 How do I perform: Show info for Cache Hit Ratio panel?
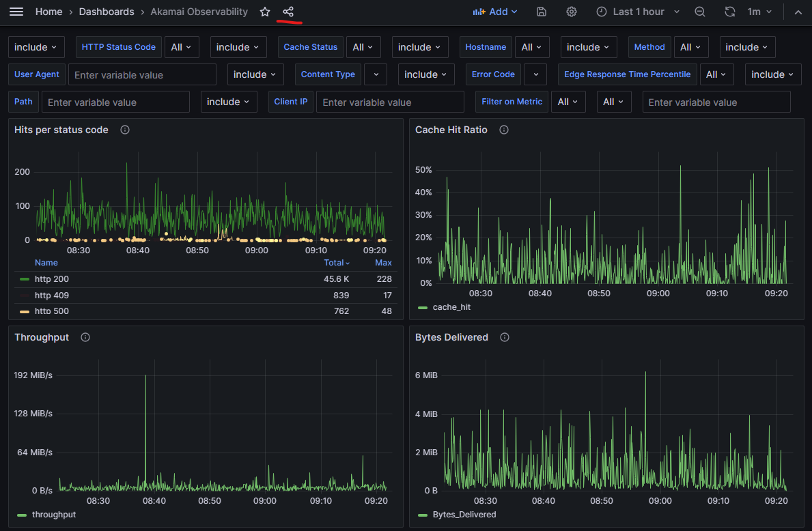click(x=504, y=130)
